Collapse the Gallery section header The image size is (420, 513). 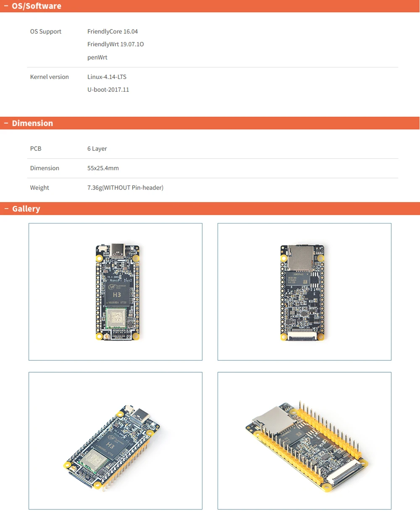(210, 208)
